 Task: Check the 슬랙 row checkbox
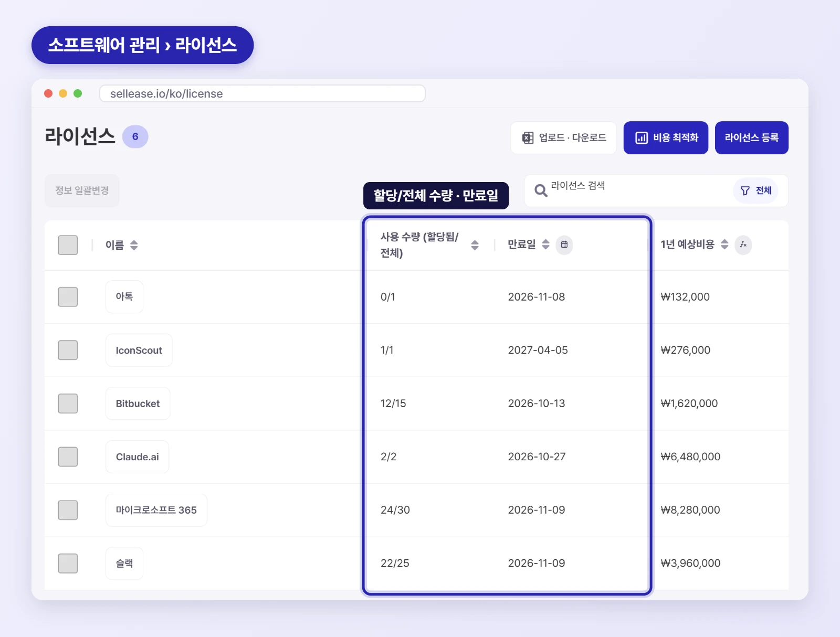coord(68,563)
